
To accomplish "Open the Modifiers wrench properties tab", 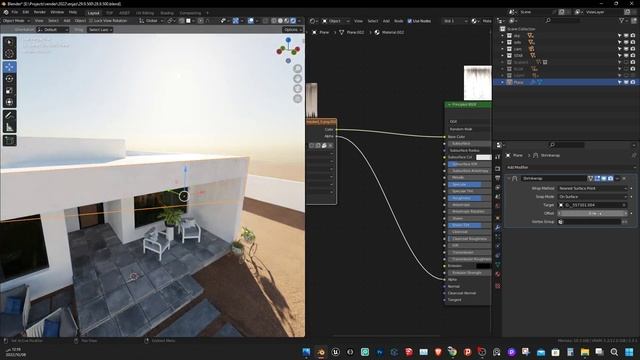I will tap(498, 227).
